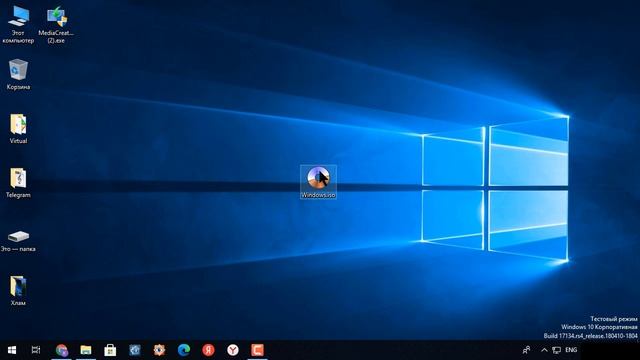
Task: Open Google Chrome from taskbar
Action: click(x=62, y=350)
